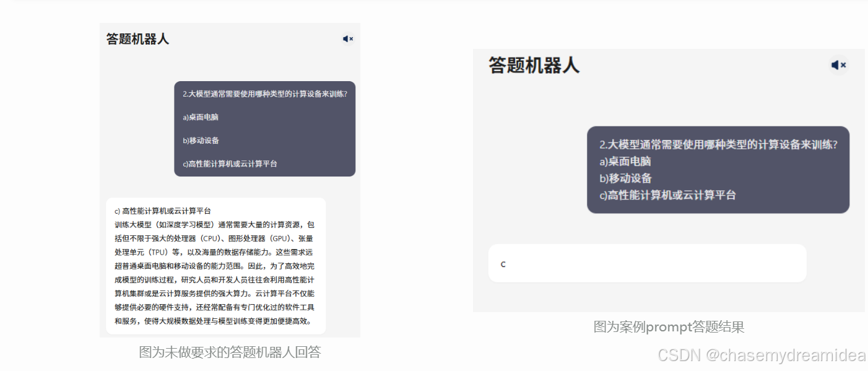Click option 'a)桌面电脑' in left panel
The height and width of the screenshot is (371, 868).
(x=201, y=117)
